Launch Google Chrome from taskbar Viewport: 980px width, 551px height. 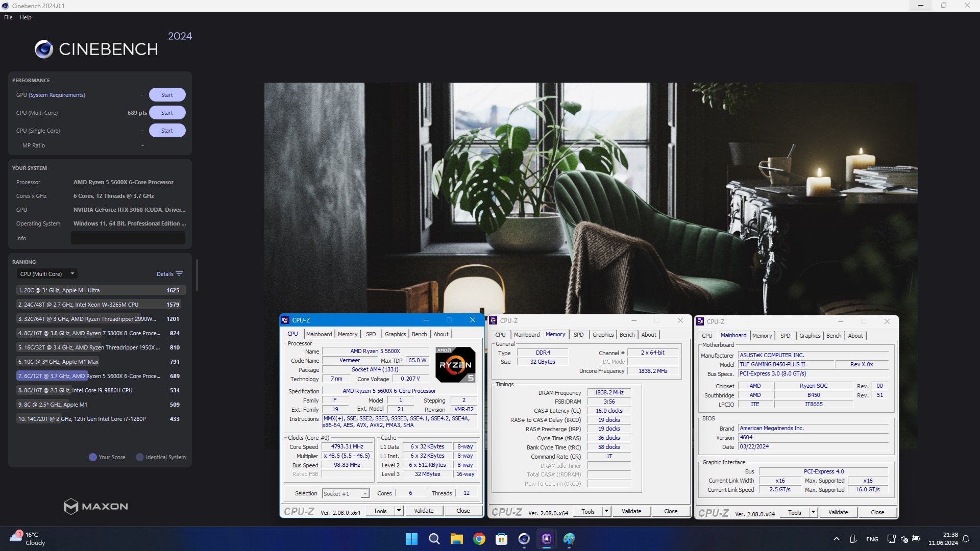479,539
